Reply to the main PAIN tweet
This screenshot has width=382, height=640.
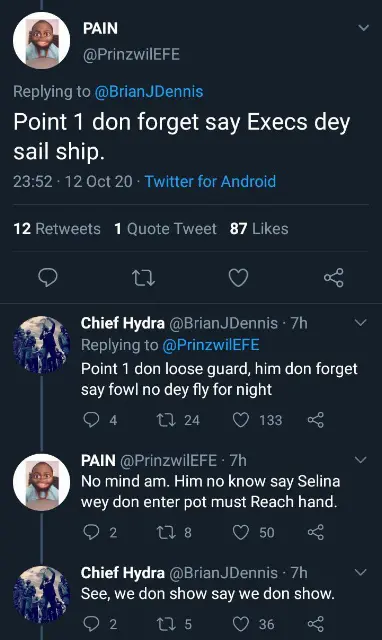[x=48, y=278]
